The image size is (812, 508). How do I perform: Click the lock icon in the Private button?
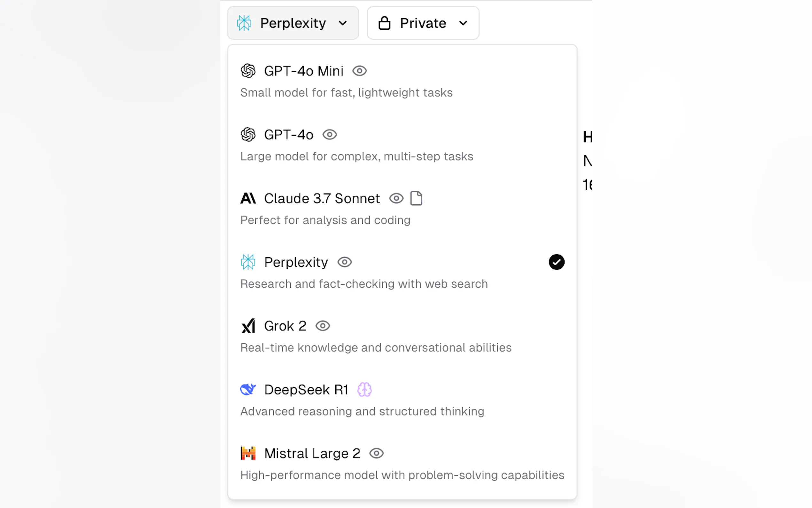click(x=384, y=23)
